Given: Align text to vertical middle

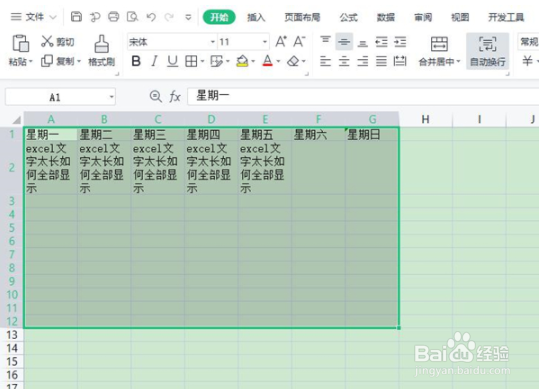Looking at the screenshot, I should click(x=344, y=42).
